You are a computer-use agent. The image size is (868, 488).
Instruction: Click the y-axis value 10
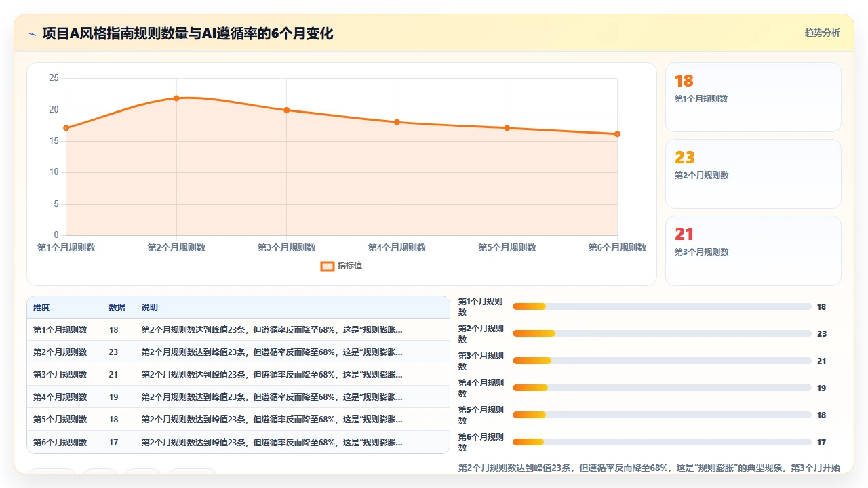[x=54, y=172]
